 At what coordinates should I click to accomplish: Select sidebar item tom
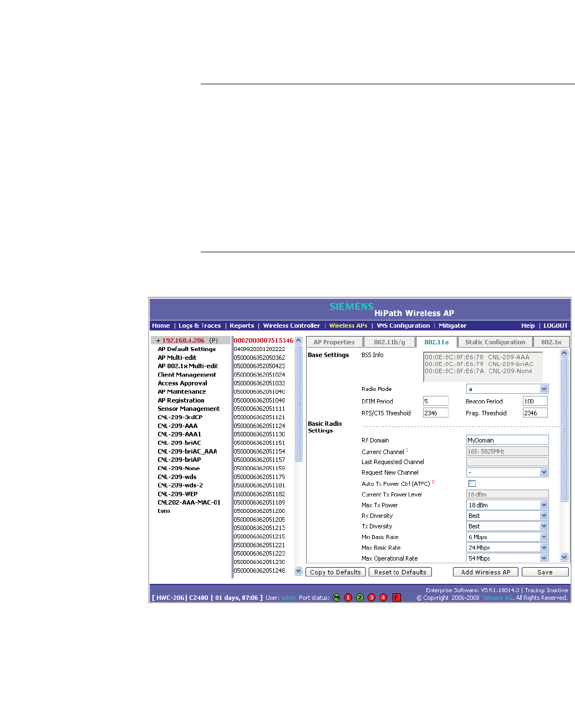coord(164,511)
